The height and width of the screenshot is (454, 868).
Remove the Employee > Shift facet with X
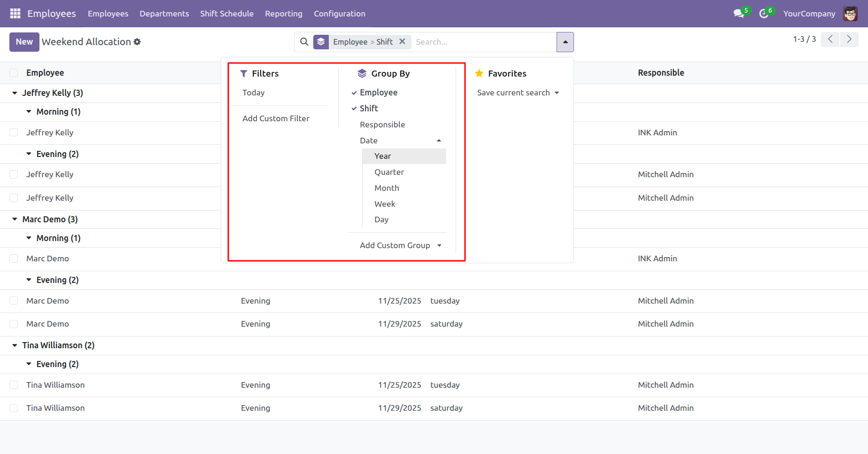[402, 41]
